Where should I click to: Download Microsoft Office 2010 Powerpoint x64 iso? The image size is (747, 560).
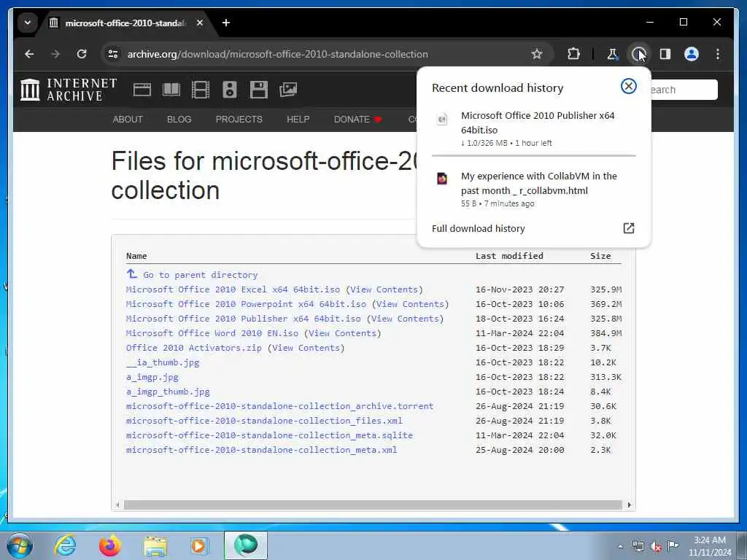tap(246, 304)
